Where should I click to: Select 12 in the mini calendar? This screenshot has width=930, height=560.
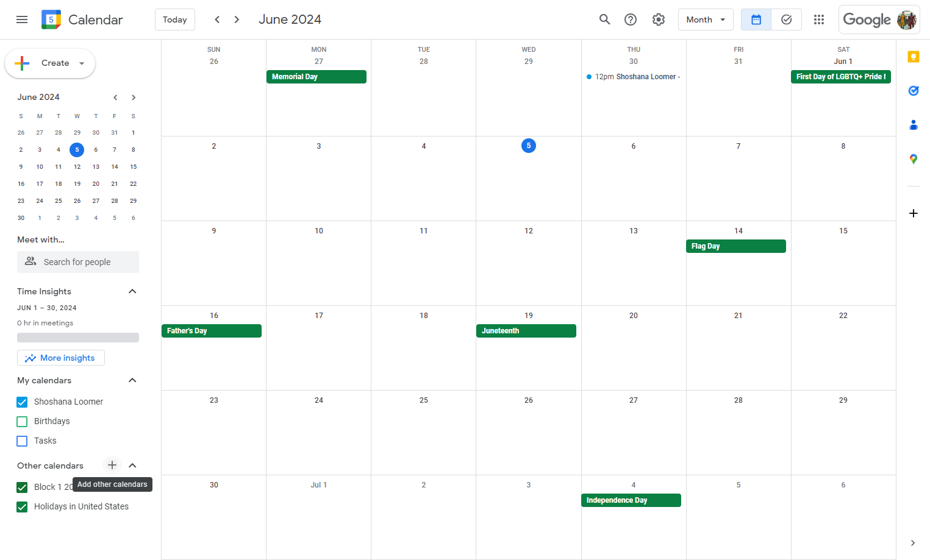[77, 166]
